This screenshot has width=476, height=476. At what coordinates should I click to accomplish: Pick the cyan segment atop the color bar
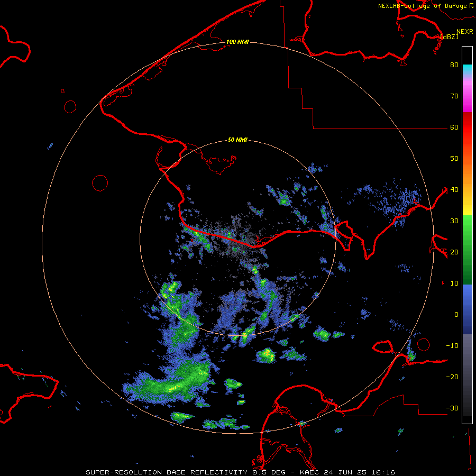tap(467, 69)
